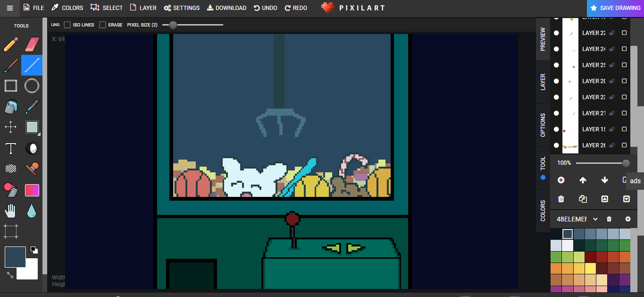This screenshot has height=297, width=644.
Task: Select the dashed Crop selection tool
Action: (x=11, y=232)
